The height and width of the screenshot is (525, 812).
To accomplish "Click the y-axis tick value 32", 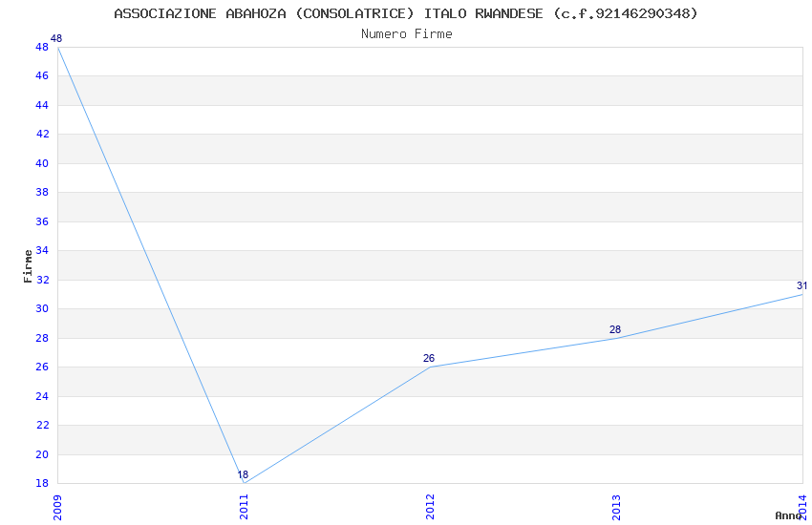I will click(42, 280).
